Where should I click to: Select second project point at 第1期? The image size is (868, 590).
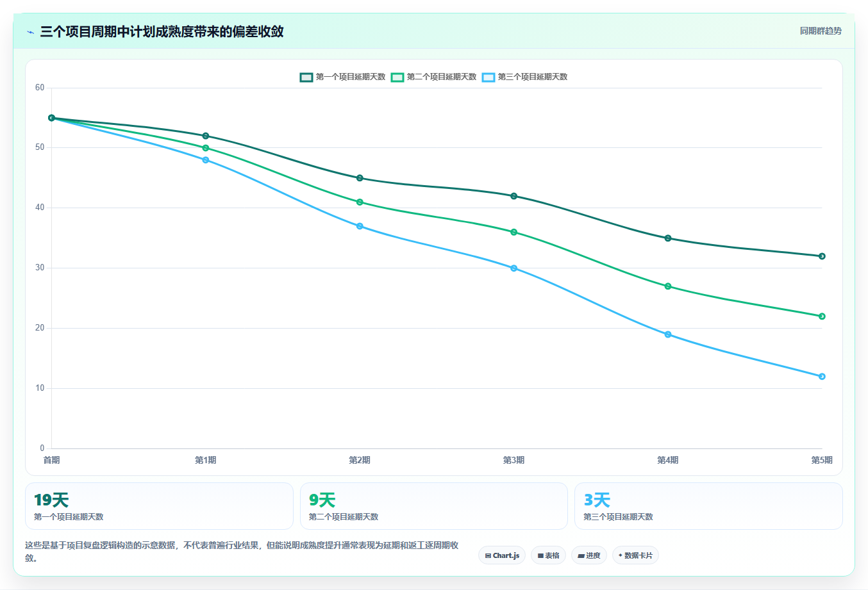[x=206, y=148]
